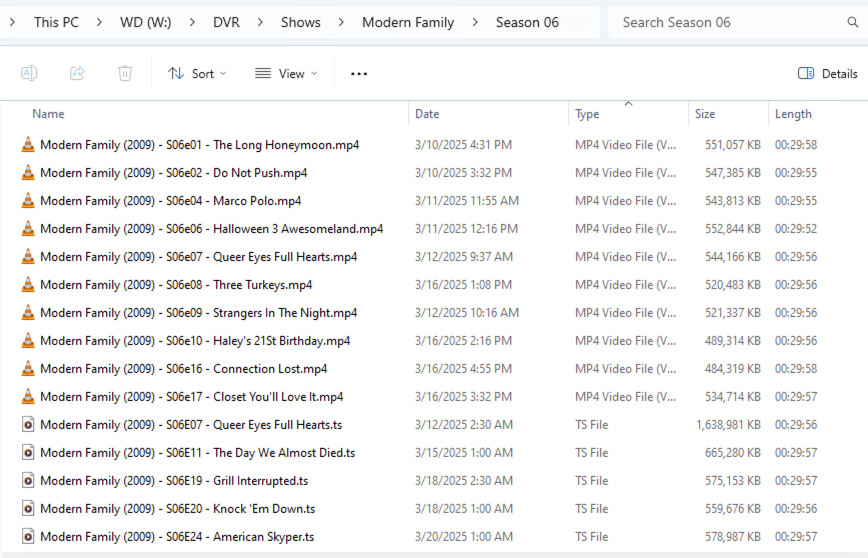Click VLC icon of Haley's 21St Birthday.mp4
868x558 pixels.
click(x=28, y=340)
